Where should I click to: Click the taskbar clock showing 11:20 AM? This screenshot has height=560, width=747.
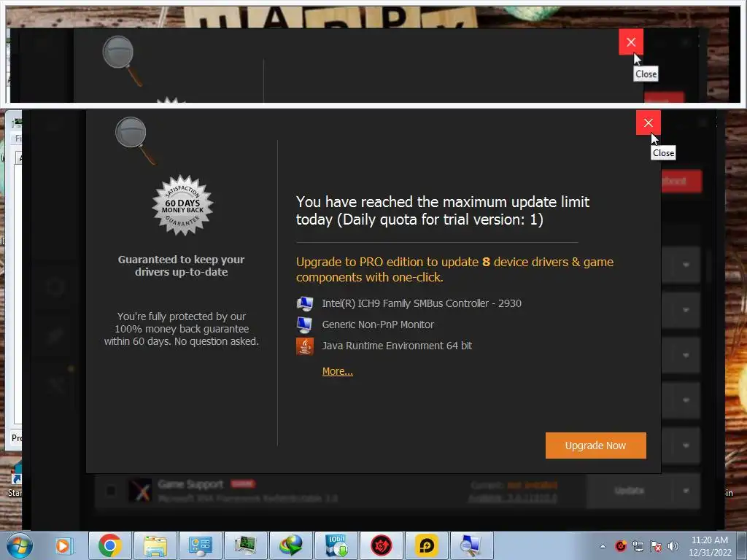click(709, 545)
